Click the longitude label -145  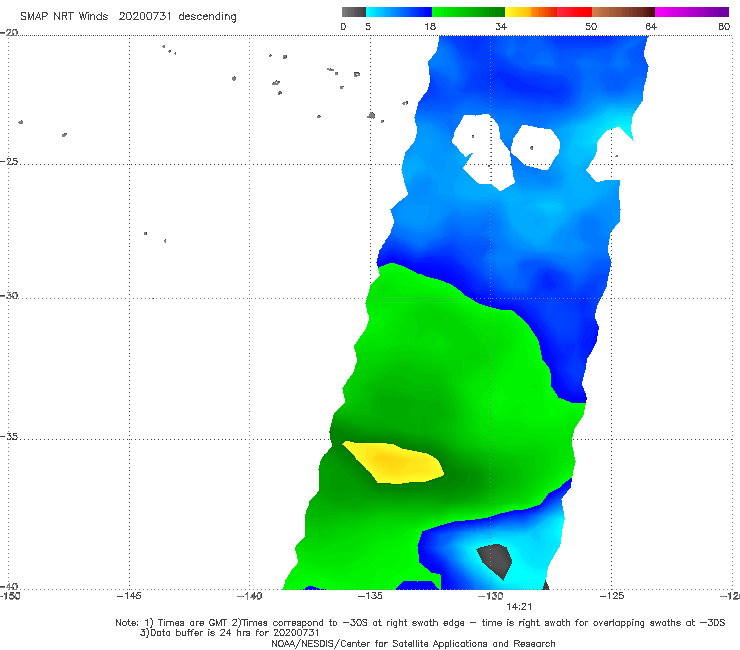click(x=129, y=596)
